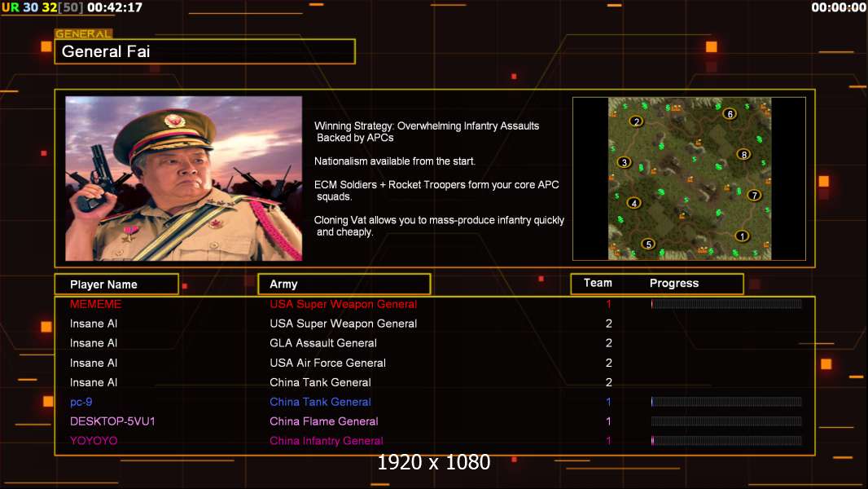Click the USA Air Force General army entry
Viewport: 868px width, 489px height.
coord(327,363)
